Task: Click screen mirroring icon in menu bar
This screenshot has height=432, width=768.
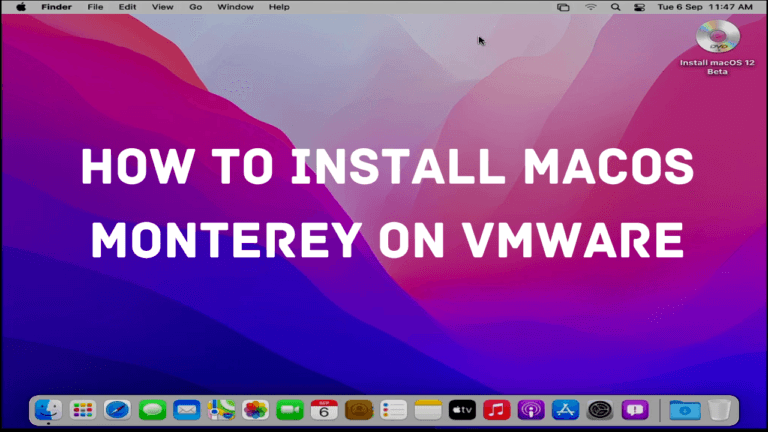Action: pos(563,7)
